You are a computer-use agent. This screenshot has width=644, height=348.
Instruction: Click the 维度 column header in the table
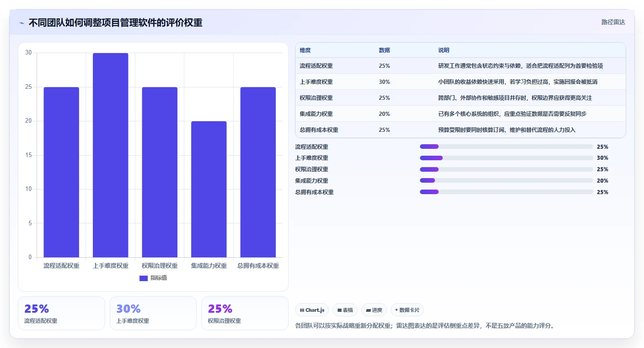tap(305, 50)
